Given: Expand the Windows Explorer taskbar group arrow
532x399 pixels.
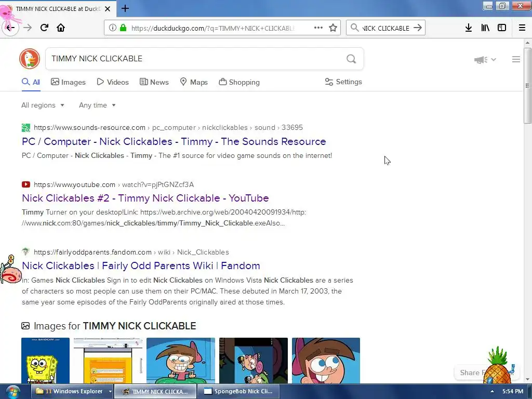Looking at the screenshot, I should [x=110, y=392].
